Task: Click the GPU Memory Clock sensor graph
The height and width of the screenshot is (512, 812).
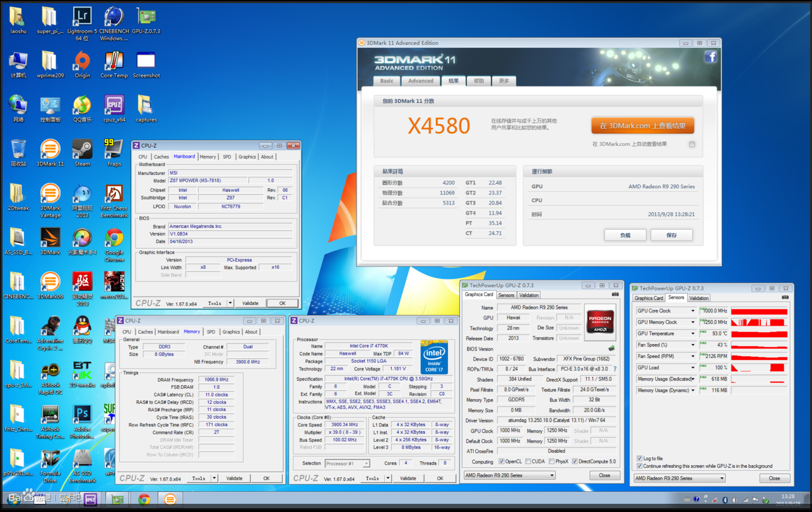Action: coord(760,322)
